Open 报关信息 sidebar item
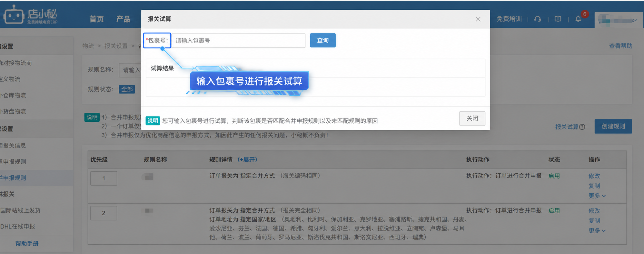Image resolution: width=644 pixels, height=254 pixels. click(13, 146)
